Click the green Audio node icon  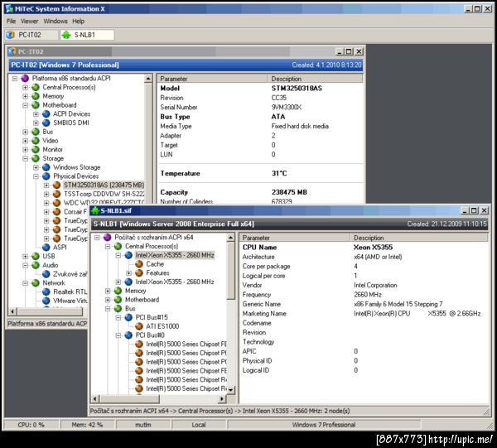36,265
